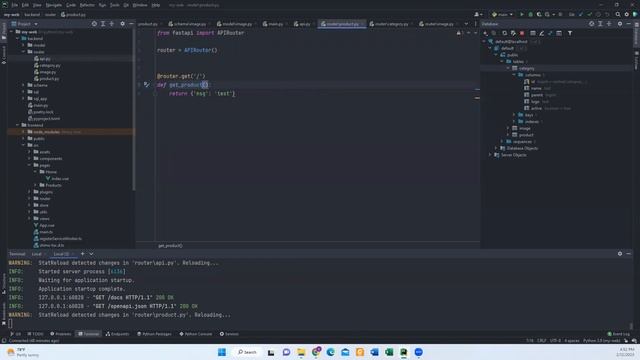Expand the schema folder in Project tree
The image size is (640, 360).
(24, 85)
